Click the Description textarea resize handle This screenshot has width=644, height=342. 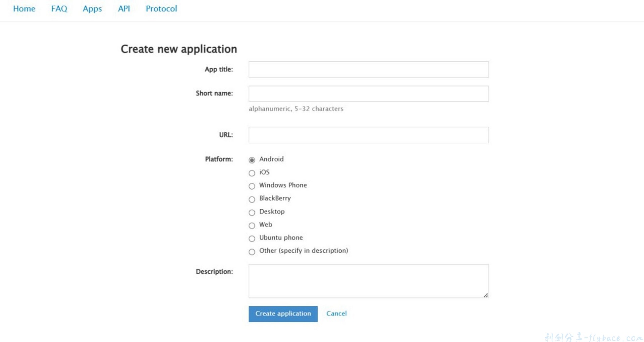coord(486,295)
